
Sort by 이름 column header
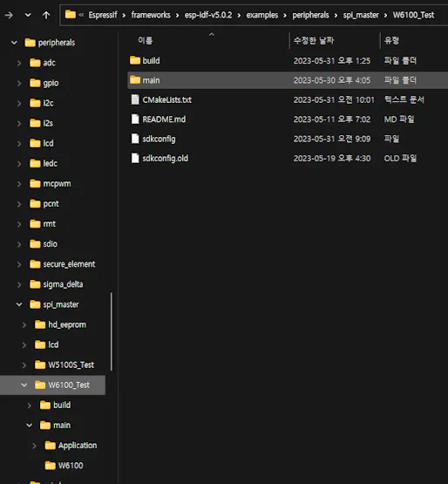(145, 40)
